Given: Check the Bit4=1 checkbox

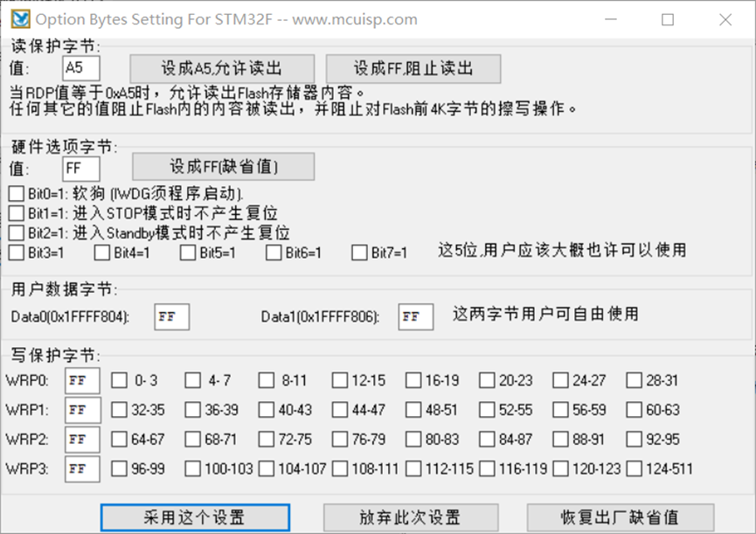Looking at the screenshot, I should 102,253.
